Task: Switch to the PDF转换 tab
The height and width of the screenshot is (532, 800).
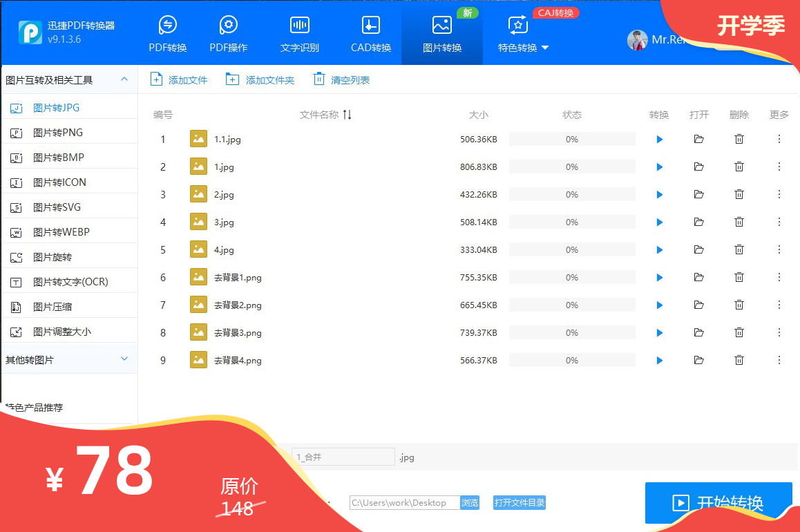Action: tap(166, 32)
